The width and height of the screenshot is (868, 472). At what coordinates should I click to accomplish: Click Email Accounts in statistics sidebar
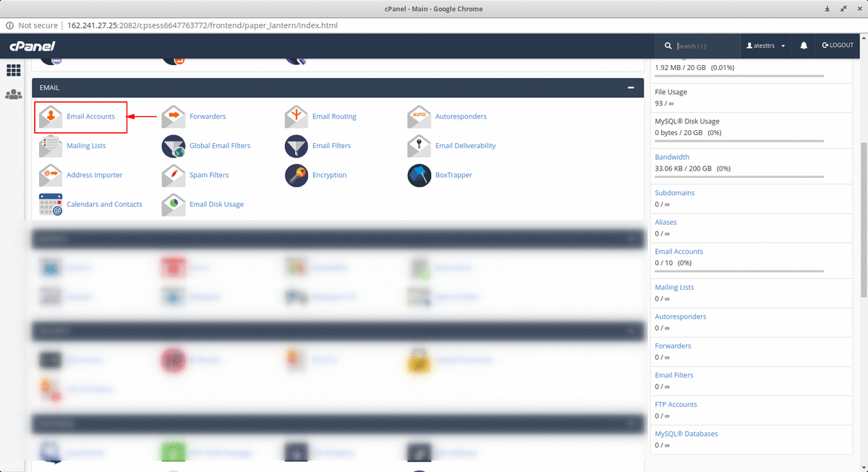tap(678, 252)
